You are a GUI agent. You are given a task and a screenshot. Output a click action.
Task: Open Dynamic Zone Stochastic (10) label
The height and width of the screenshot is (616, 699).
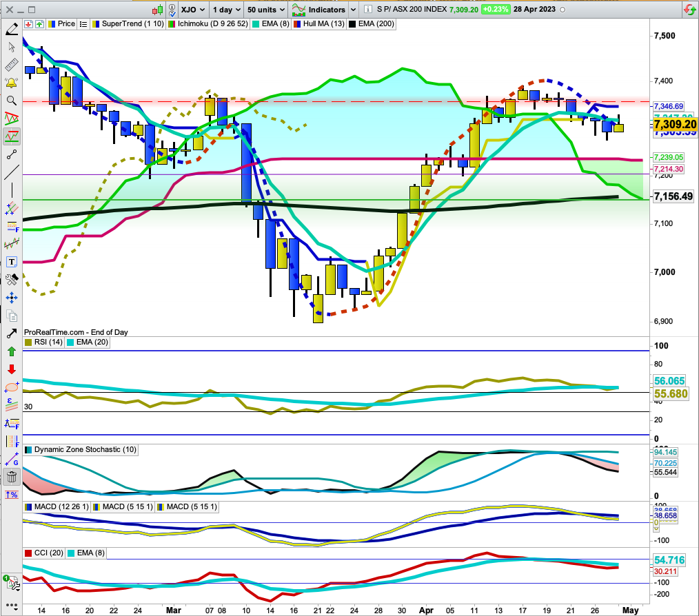point(80,450)
